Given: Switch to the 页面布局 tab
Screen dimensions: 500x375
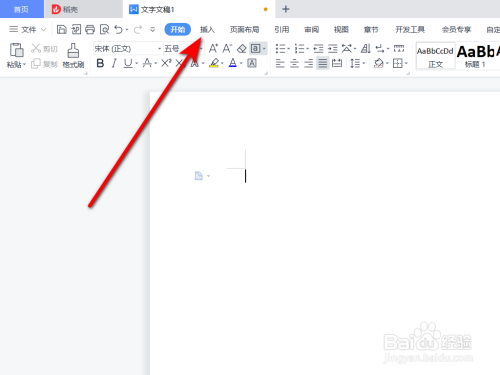Looking at the screenshot, I should (x=244, y=30).
